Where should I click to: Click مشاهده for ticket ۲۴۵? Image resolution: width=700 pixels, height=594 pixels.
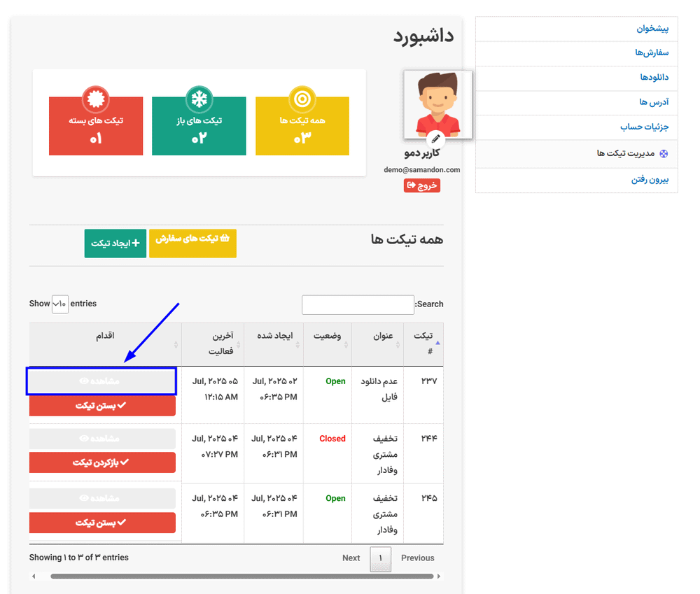pyautogui.click(x=102, y=498)
